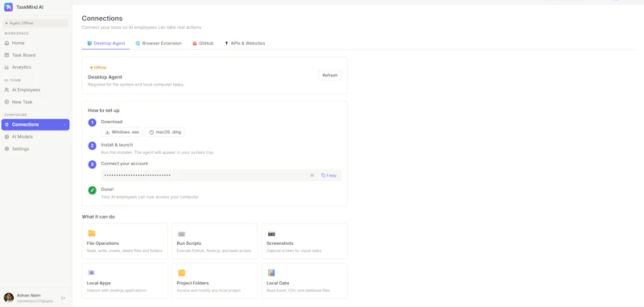
Task: Click the TaskMind AI logo icon
Action: pos(9,7)
